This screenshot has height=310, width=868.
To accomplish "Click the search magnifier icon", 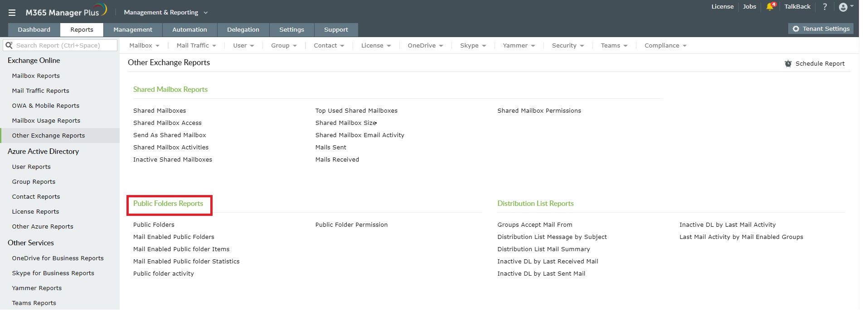I will click(9, 45).
